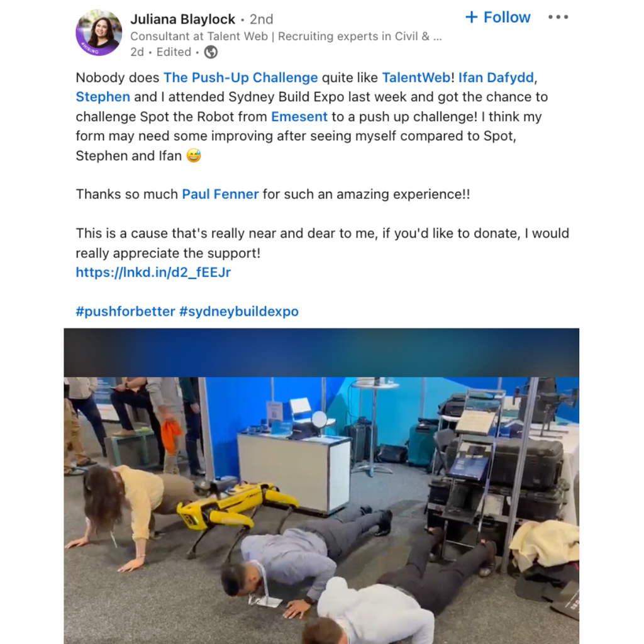Follow Juliana Blaylock
This screenshot has width=644, height=644.
point(498,17)
